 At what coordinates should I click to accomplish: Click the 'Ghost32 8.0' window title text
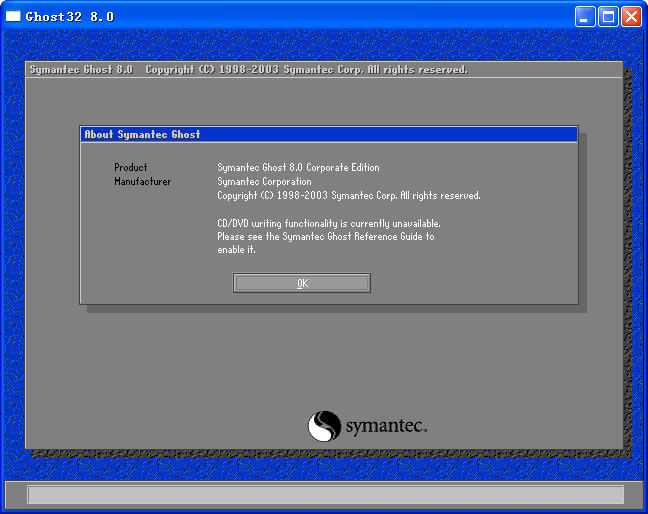(70, 17)
